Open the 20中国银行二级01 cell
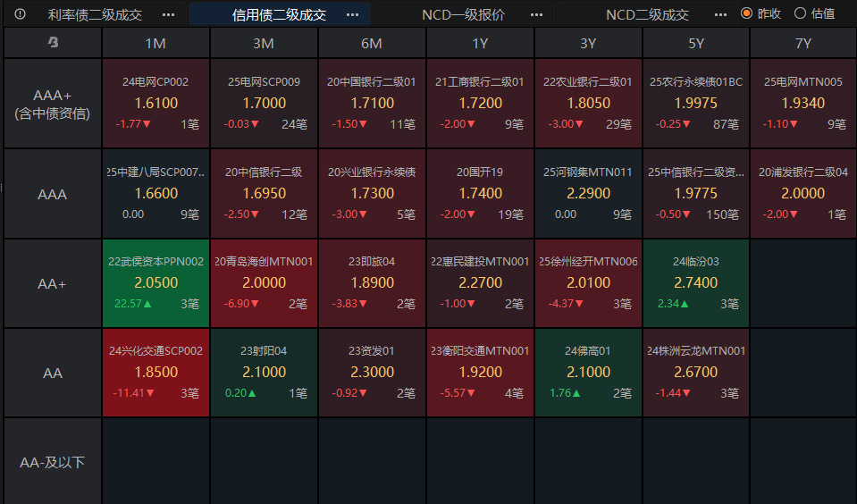This screenshot has width=857, height=504. tap(373, 104)
